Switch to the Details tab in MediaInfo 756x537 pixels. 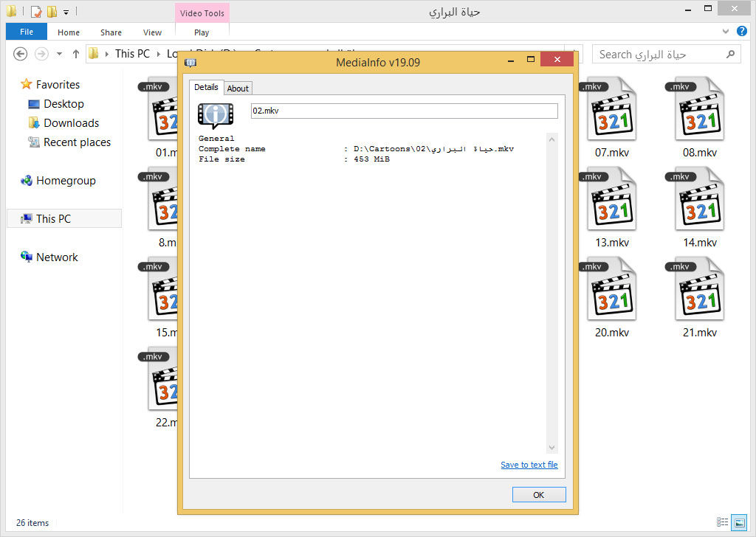[x=206, y=87]
